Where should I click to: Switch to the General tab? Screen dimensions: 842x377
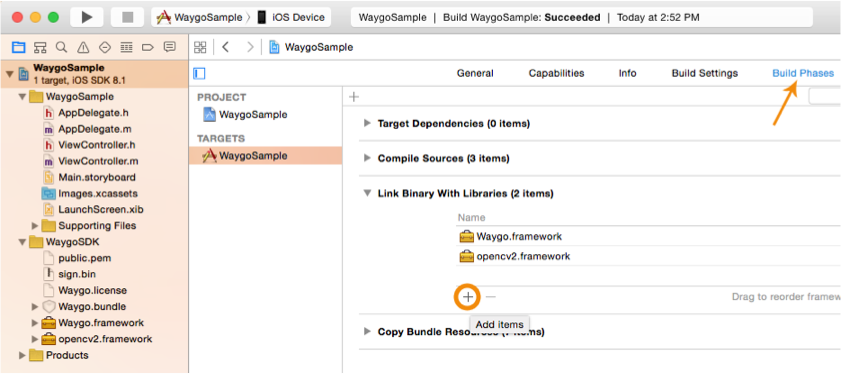(475, 74)
